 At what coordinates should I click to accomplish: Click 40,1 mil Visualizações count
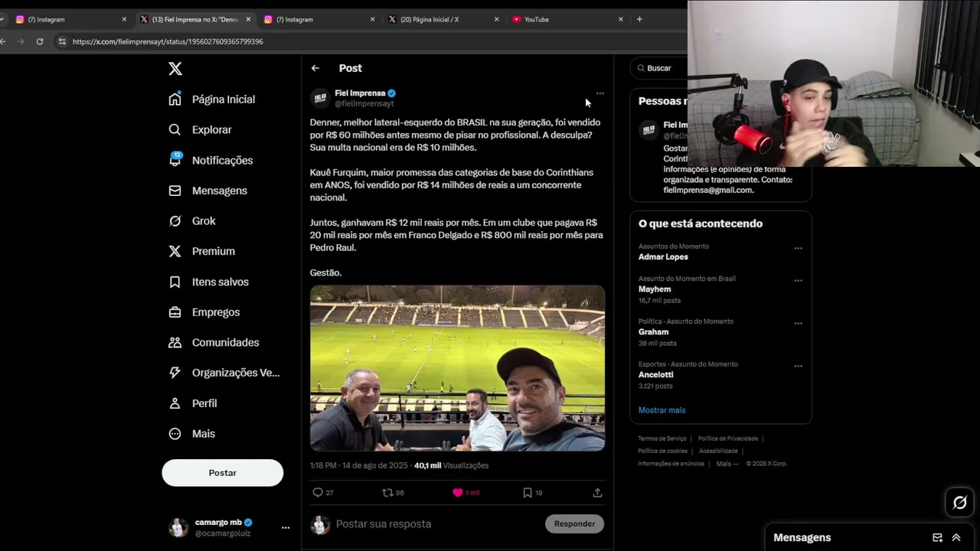pyautogui.click(x=451, y=465)
